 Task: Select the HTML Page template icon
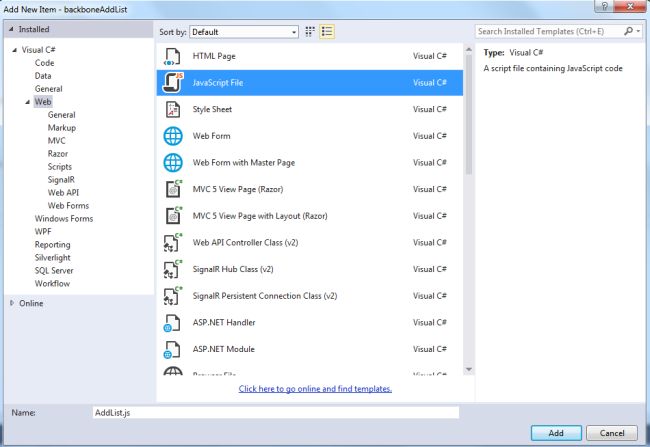click(172, 56)
